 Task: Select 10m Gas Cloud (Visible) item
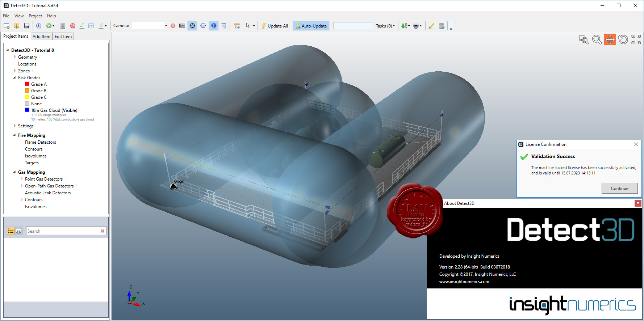(54, 110)
